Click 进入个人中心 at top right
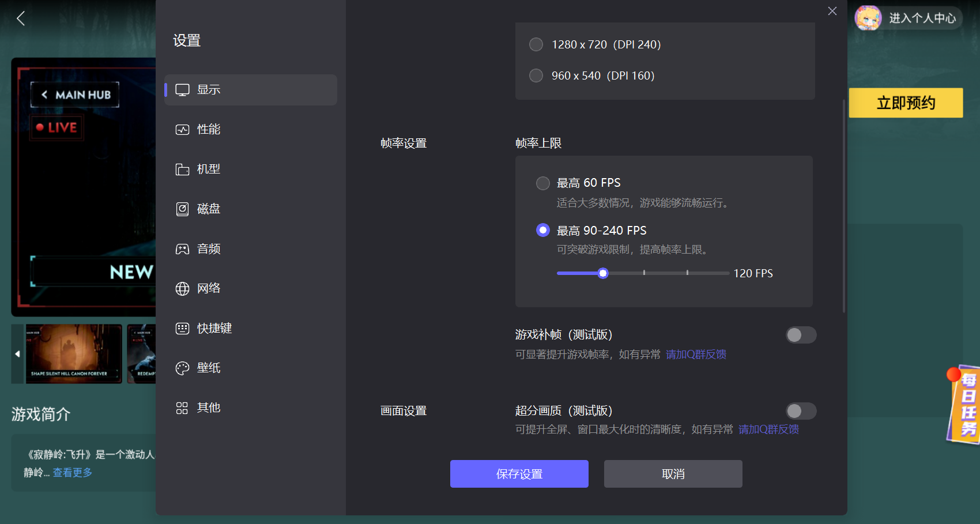Screen dimensions: 980x524 click(922, 18)
